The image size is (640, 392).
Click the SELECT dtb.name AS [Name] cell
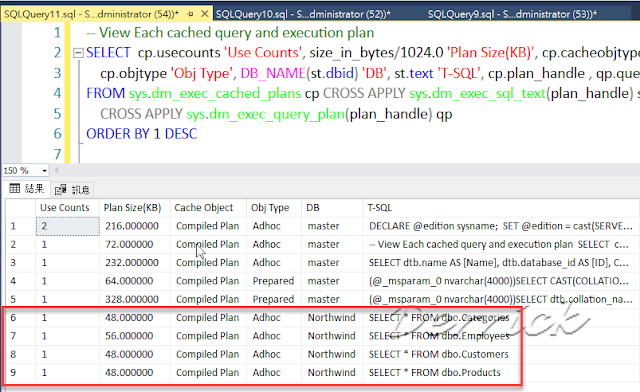(501, 263)
